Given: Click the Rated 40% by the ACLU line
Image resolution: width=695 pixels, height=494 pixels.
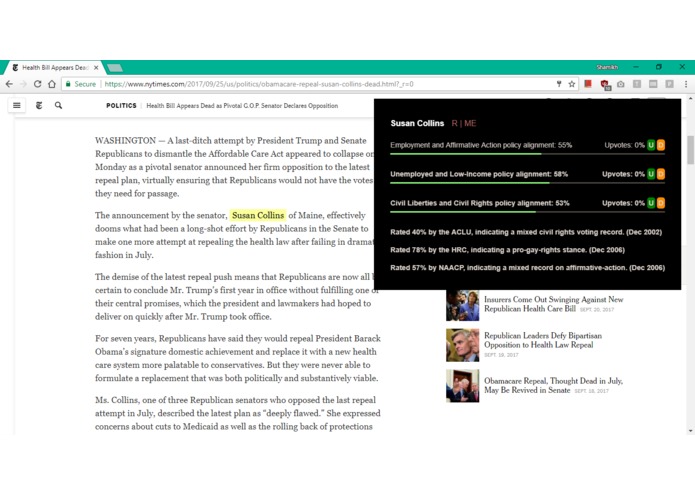Looking at the screenshot, I should click(526, 232).
